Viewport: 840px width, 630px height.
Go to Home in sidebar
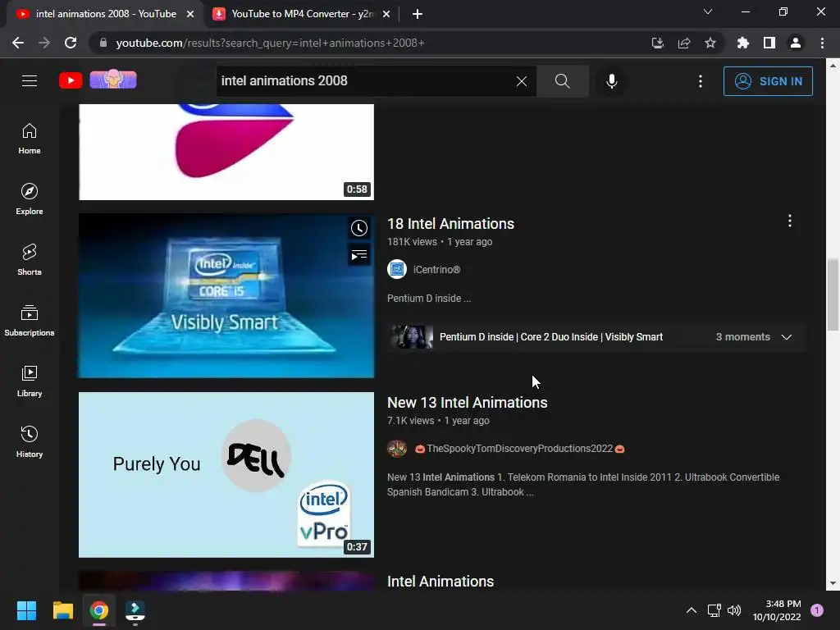[x=30, y=139]
